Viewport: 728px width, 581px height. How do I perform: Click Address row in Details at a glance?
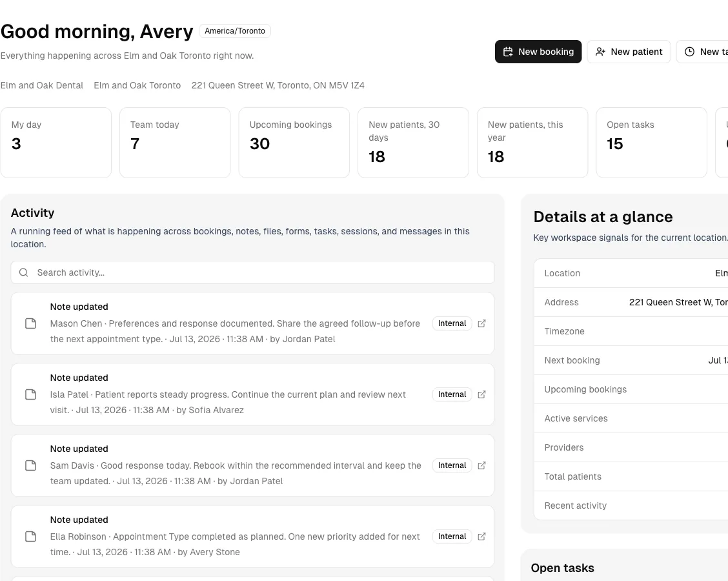(x=631, y=302)
